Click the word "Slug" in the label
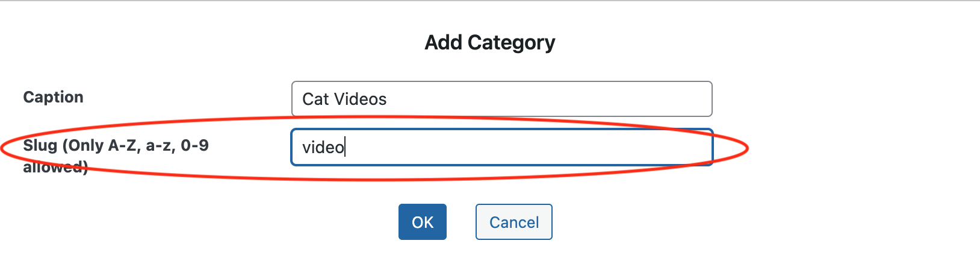 click(40, 145)
